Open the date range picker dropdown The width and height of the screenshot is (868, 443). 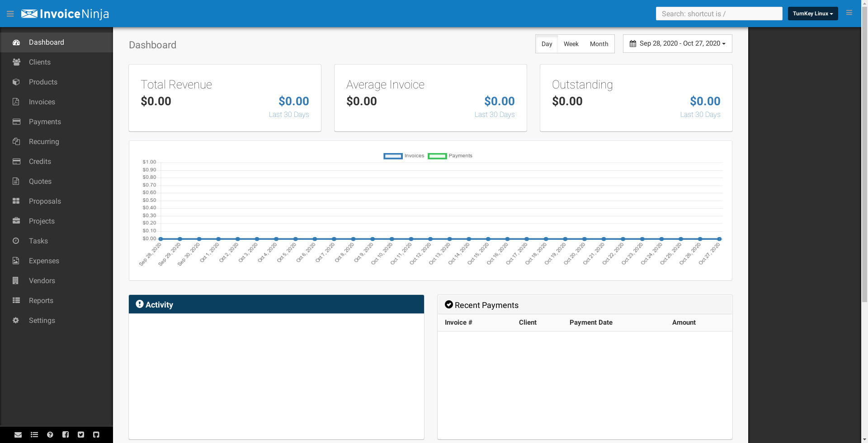[x=677, y=44]
